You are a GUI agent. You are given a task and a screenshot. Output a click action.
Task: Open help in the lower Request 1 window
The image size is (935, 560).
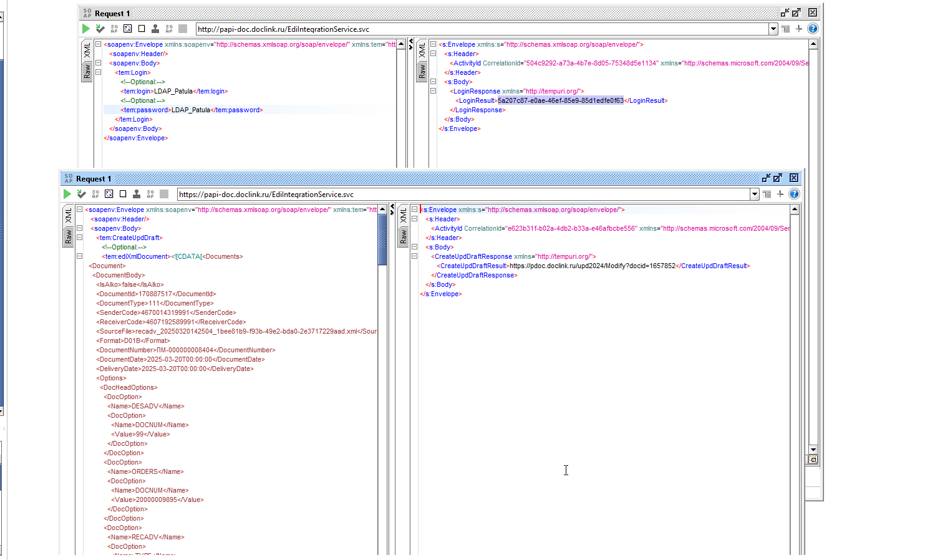point(794,194)
